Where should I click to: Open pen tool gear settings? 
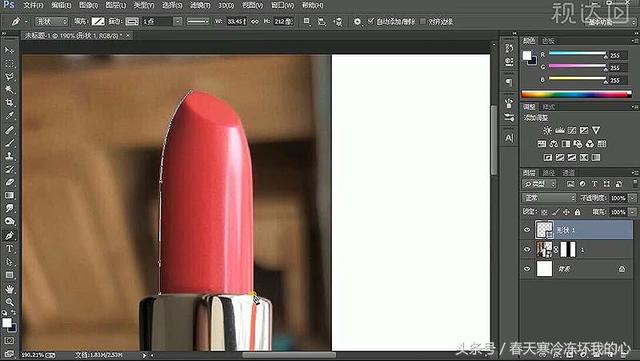(358, 21)
